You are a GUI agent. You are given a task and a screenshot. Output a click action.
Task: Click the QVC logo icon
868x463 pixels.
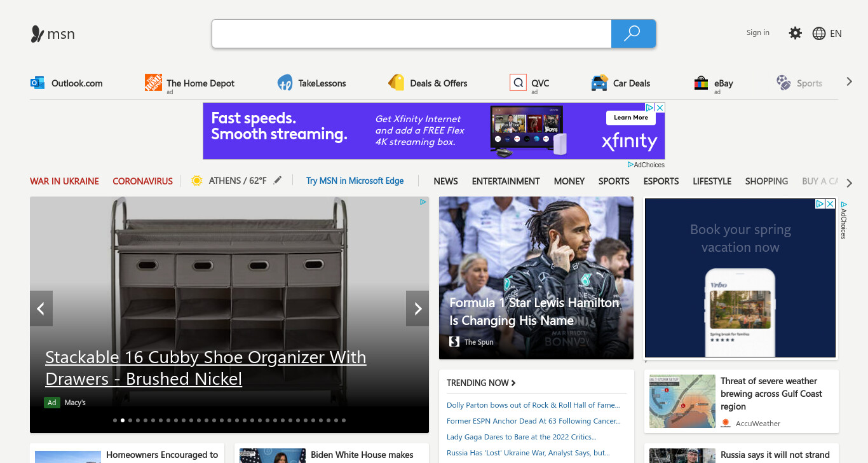click(518, 83)
